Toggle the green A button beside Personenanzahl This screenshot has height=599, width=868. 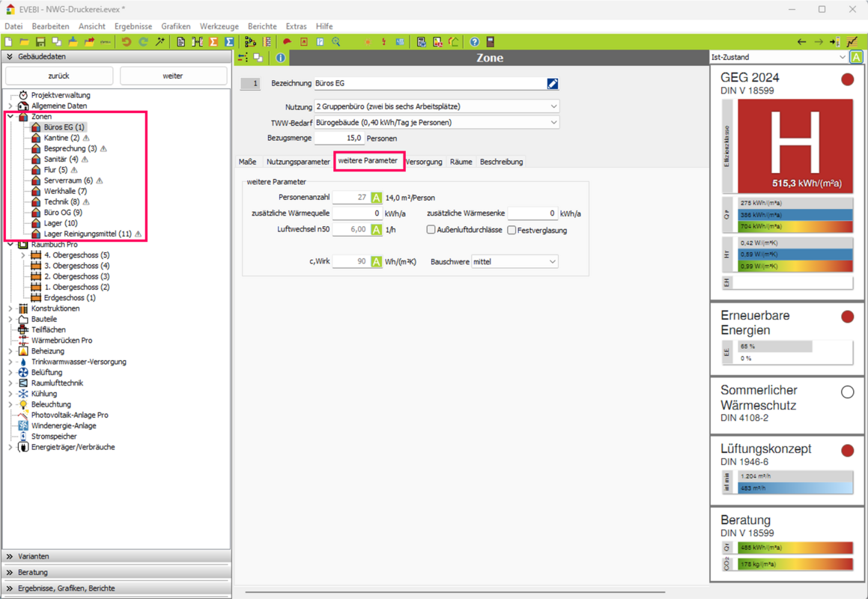click(376, 198)
